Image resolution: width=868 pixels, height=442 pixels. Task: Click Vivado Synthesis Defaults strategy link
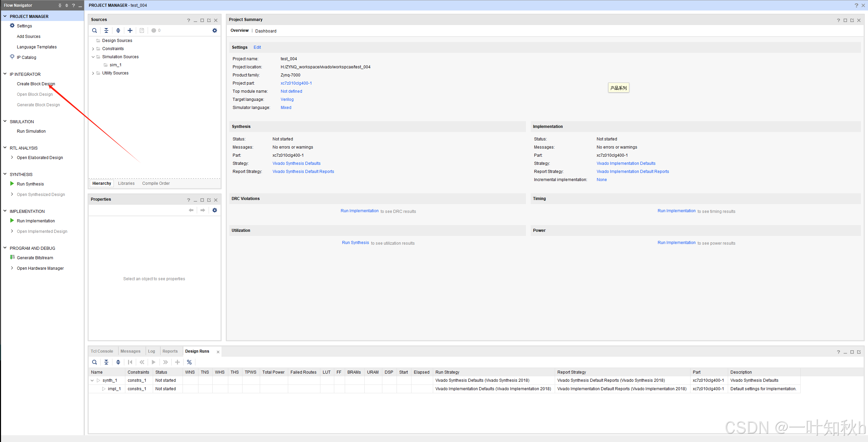(x=296, y=163)
